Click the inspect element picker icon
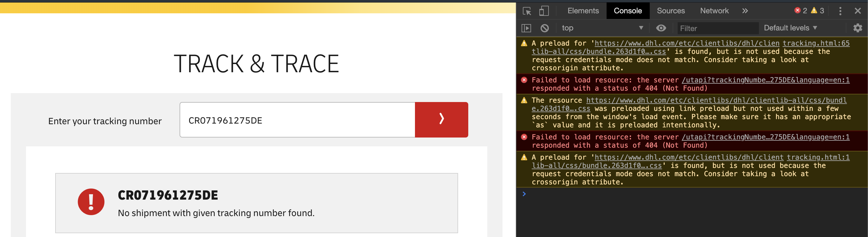This screenshot has height=237, width=868. coord(527,11)
